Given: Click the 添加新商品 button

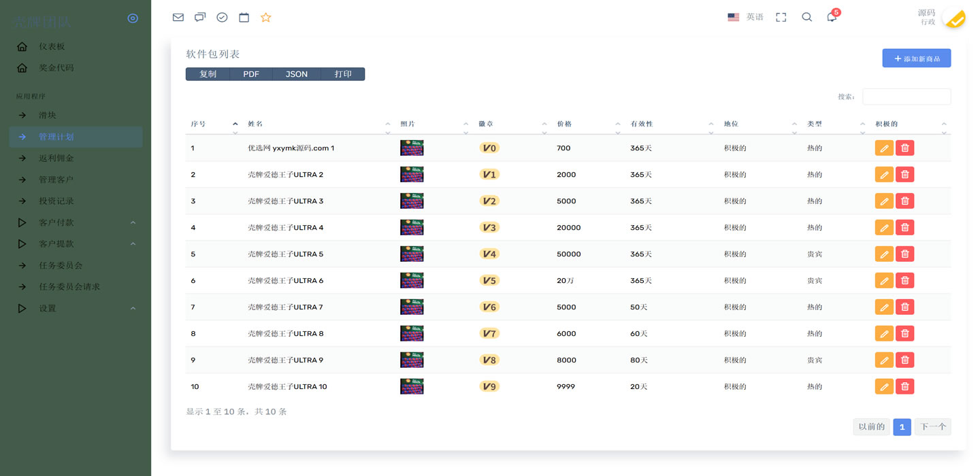Looking at the screenshot, I should 916,58.
